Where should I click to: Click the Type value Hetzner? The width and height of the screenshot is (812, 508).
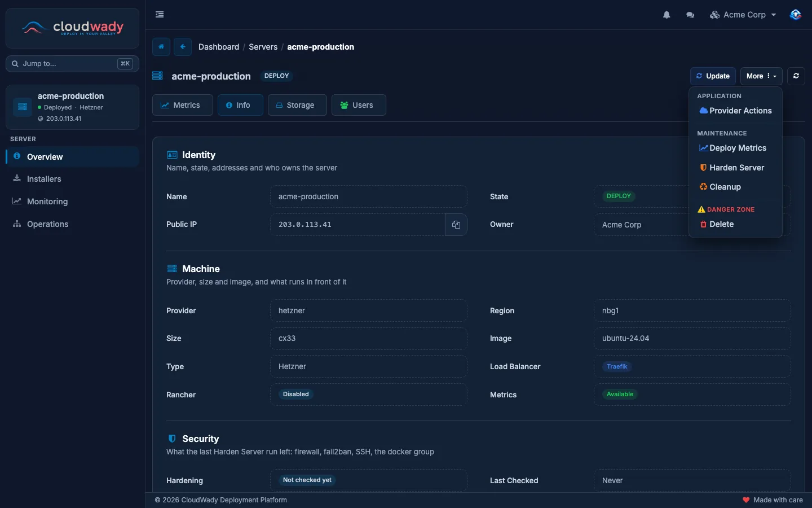coord(369,366)
